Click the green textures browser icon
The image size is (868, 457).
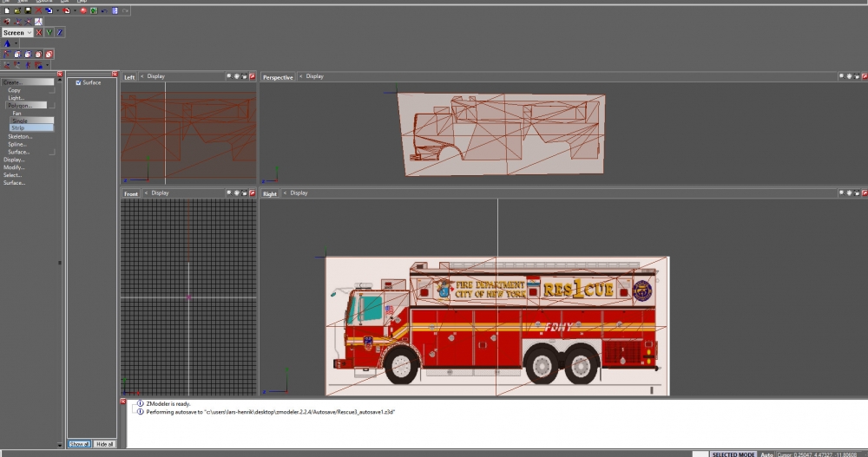pyautogui.click(x=94, y=10)
